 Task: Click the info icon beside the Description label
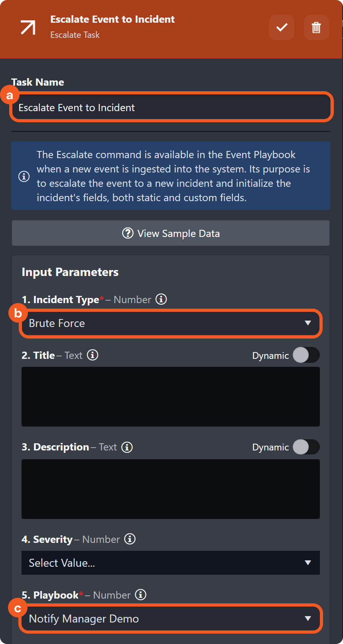pos(127,447)
